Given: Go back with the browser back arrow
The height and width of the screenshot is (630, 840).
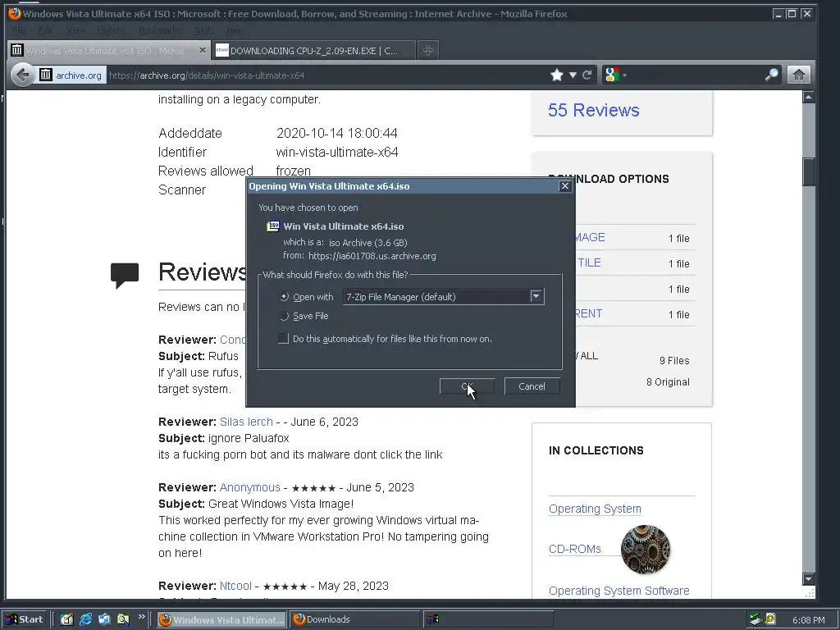Looking at the screenshot, I should [x=22, y=75].
